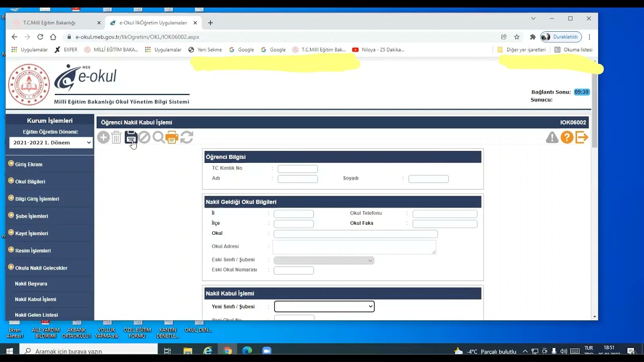Open File Explorer from the taskbar
Screen dimensions: 644x362
click(x=188, y=351)
